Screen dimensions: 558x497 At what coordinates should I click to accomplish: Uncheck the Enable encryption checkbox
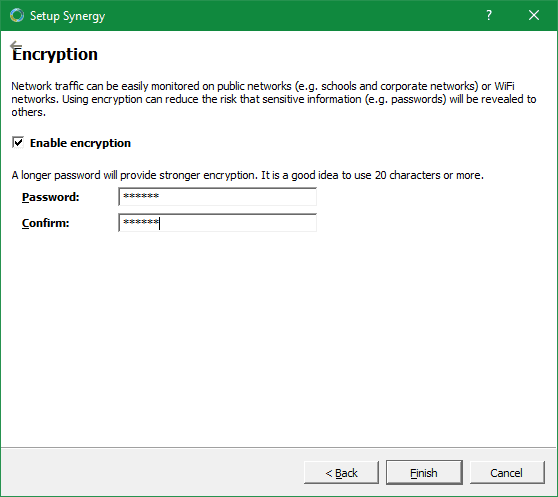pos(18,142)
